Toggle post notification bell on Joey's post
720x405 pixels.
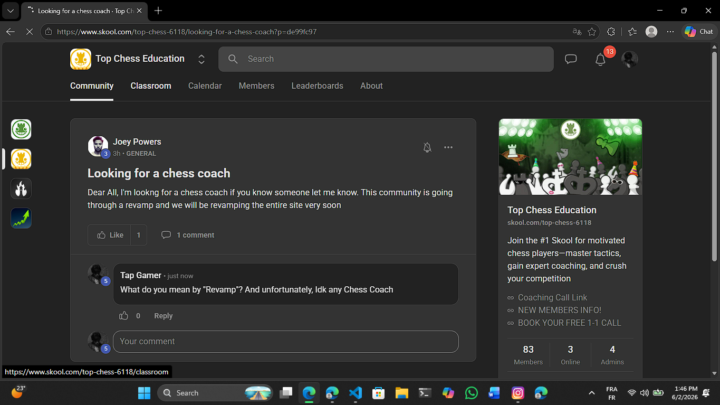[427, 147]
